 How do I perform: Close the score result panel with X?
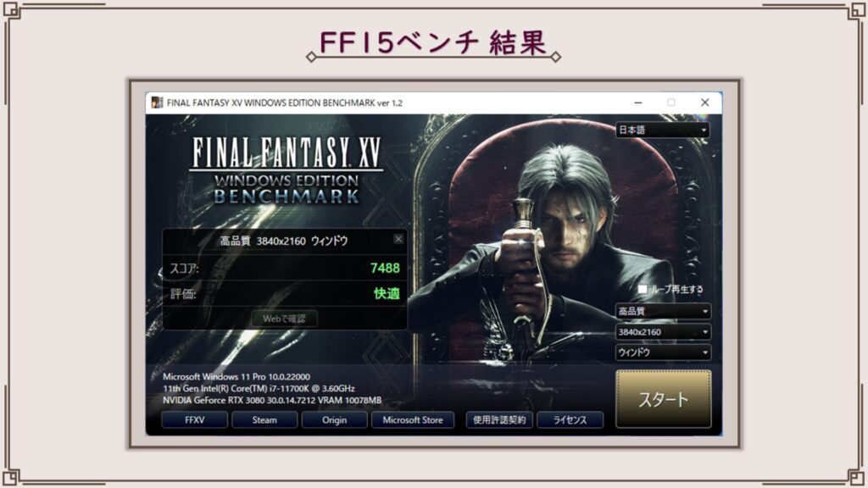point(398,239)
